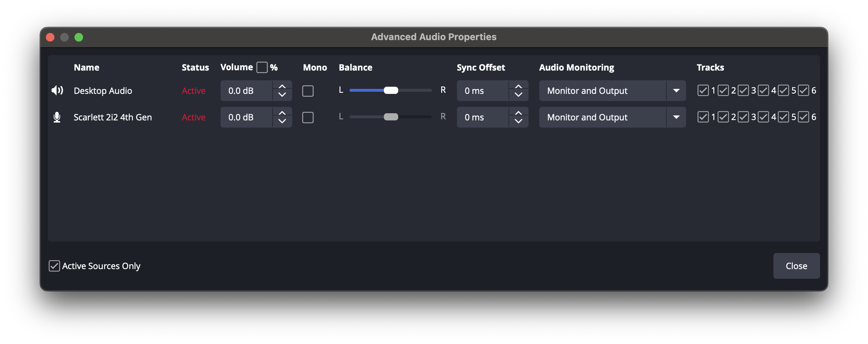Click the Desktop Audio speaker icon
The width and height of the screenshot is (868, 344).
click(57, 91)
